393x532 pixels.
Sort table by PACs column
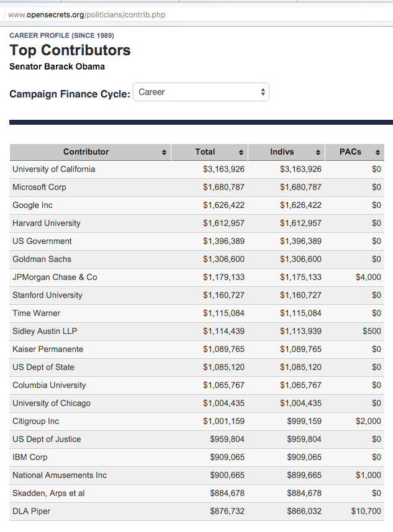[355, 152]
